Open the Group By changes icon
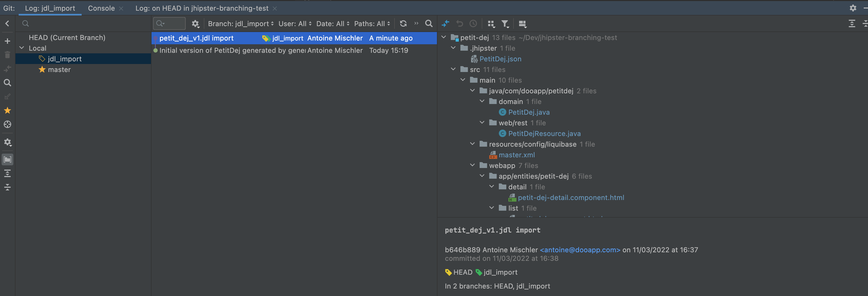Image resolution: width=868 pixels, height=296 pixels. click(491, 23)
